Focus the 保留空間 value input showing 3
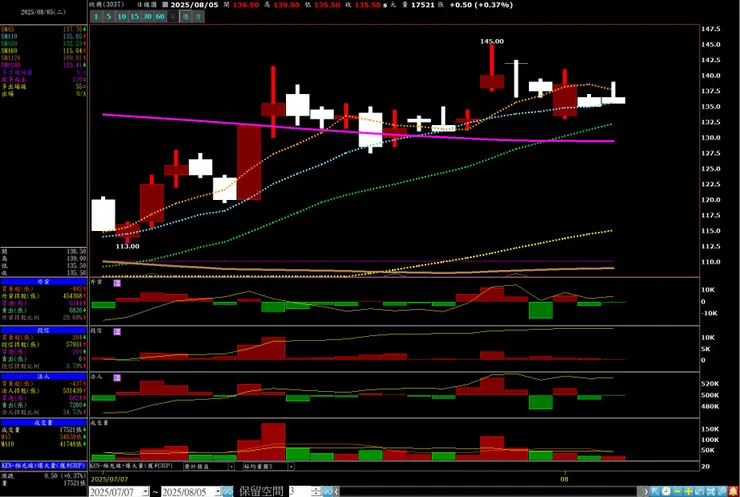740x497 pixels. [x=300, y=492]
